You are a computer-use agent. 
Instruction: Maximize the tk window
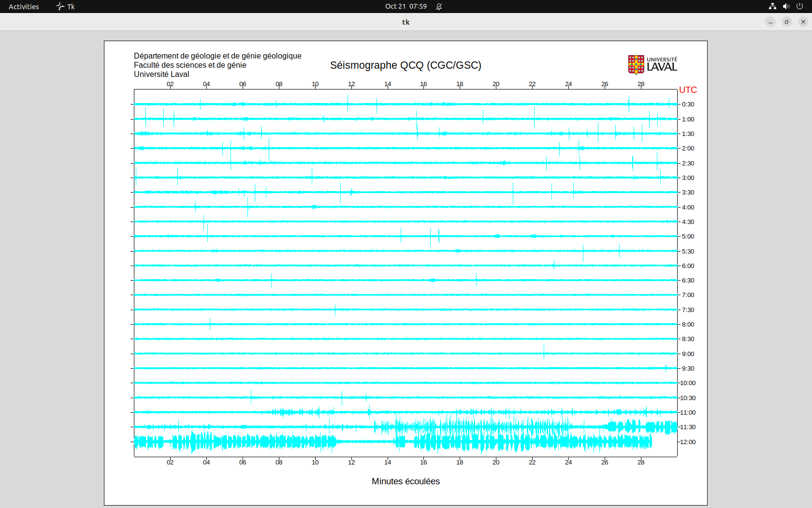coord(787,22)
